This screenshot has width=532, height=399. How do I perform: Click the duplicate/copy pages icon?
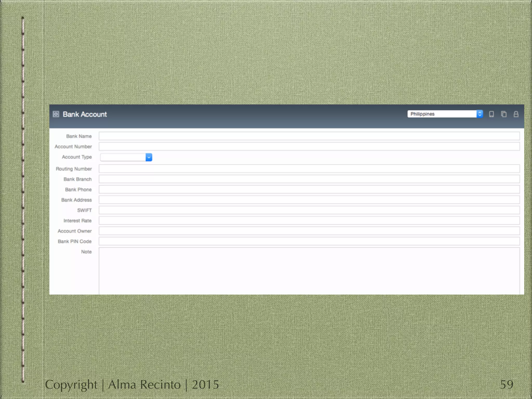click(x=504, y=114)
